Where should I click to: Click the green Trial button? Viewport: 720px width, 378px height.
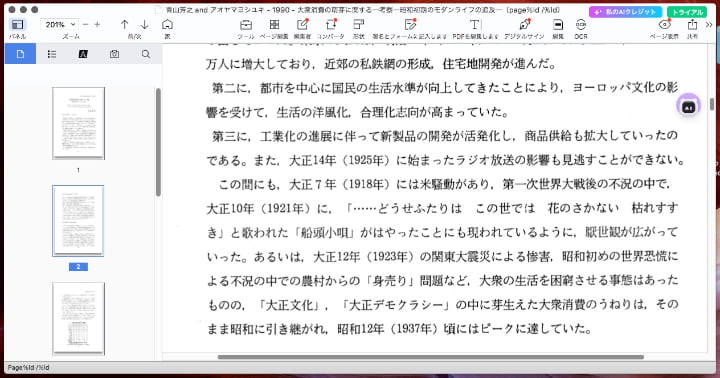687,12
